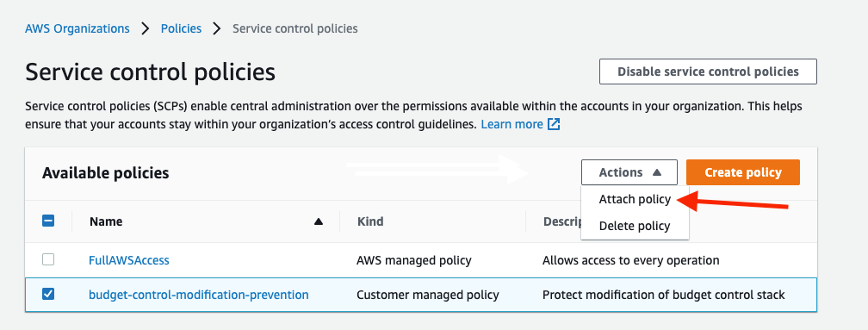This screenshot has height=330, width=868.
Task: Sort the table by the Kind column
Action: [370, 221]
